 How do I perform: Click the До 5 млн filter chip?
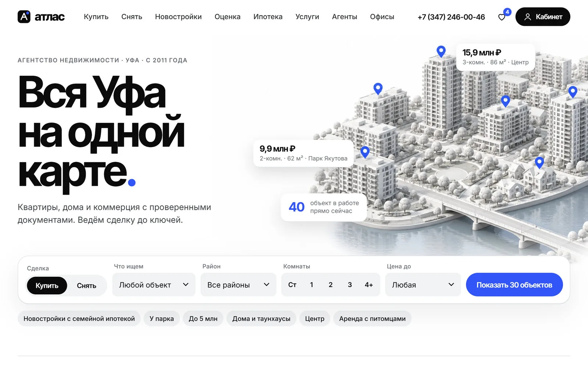tap(203, 319)
